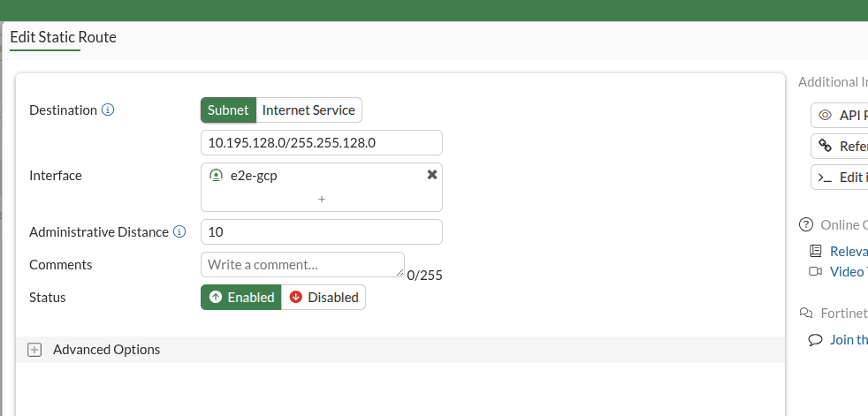868x416 pixels.
Task: Expand Advanced Options plus box
Action: coord(34,350)
